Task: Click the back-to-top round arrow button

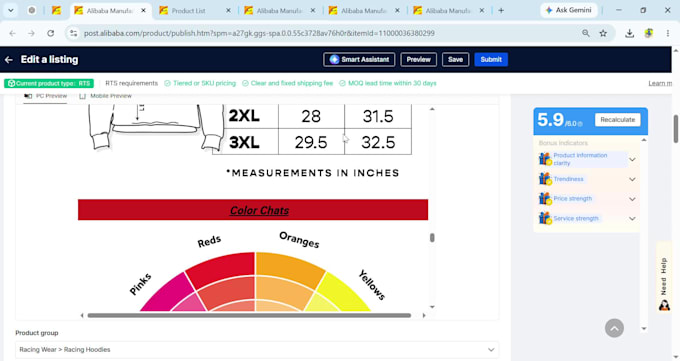Action: point(615,328)
